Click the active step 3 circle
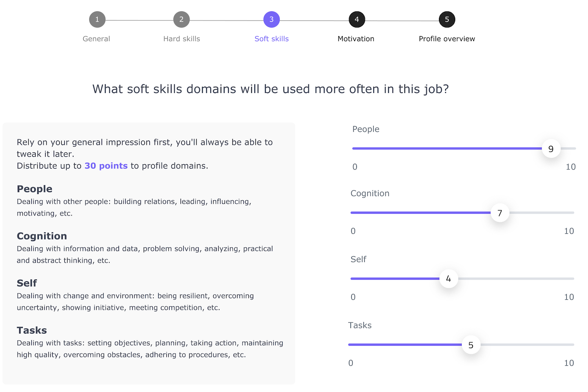 (272, 20)
